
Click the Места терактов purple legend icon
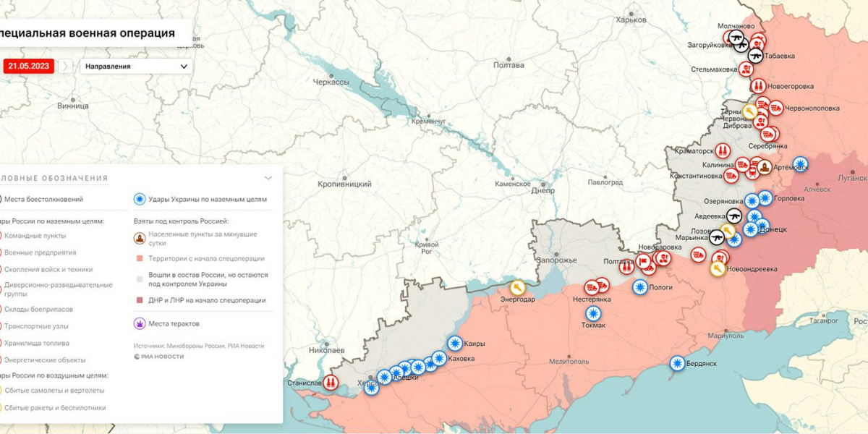(x=140, y=323)
